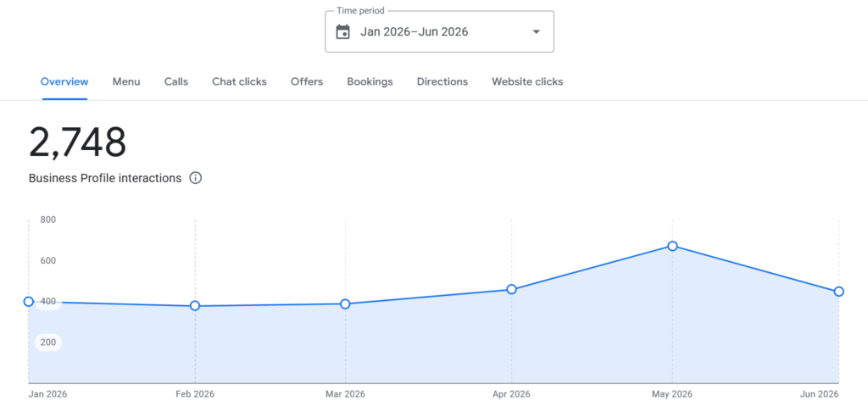Click the 600 y-axis label
The height and width of the screenshot is (412, 868).
coord(48,260)
